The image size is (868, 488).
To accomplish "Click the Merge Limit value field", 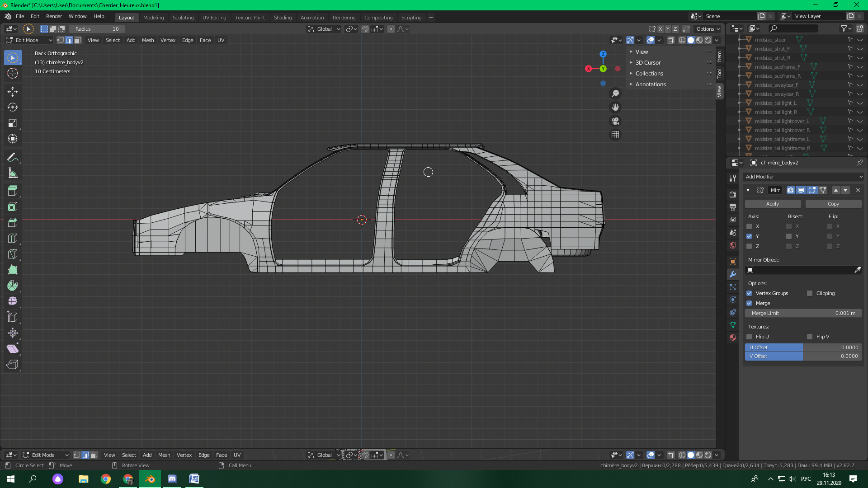I will (803, 313).
